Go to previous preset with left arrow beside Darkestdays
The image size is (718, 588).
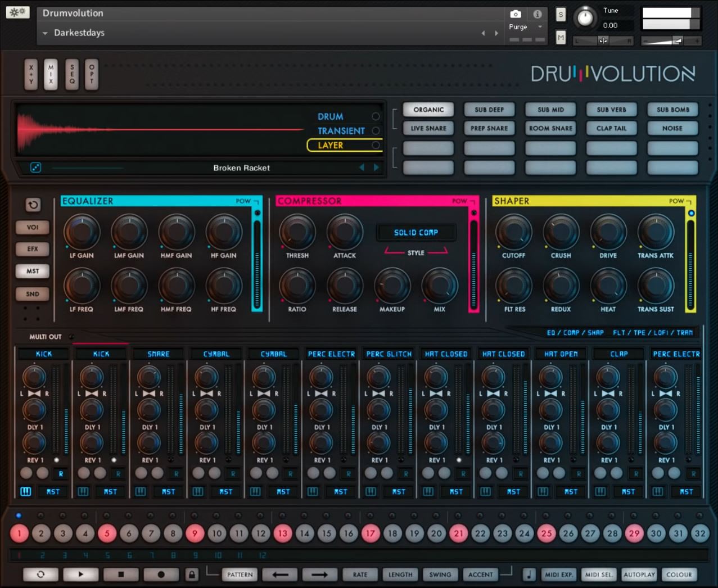(483, 33)
